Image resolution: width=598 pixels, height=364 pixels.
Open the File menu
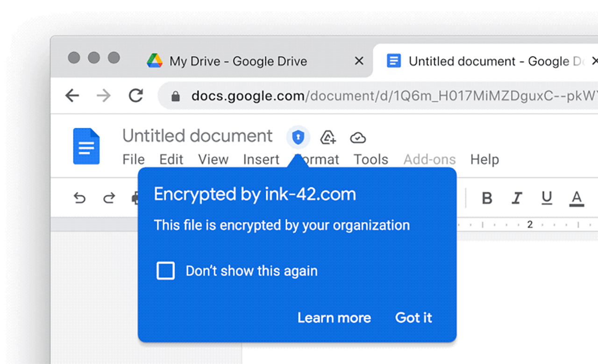[x=133, y=160]
